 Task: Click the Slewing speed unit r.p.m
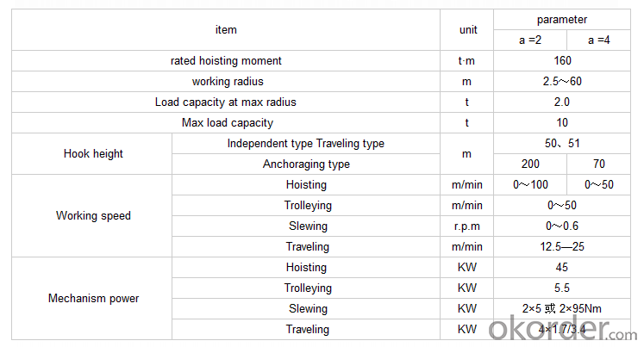(467, 226)
